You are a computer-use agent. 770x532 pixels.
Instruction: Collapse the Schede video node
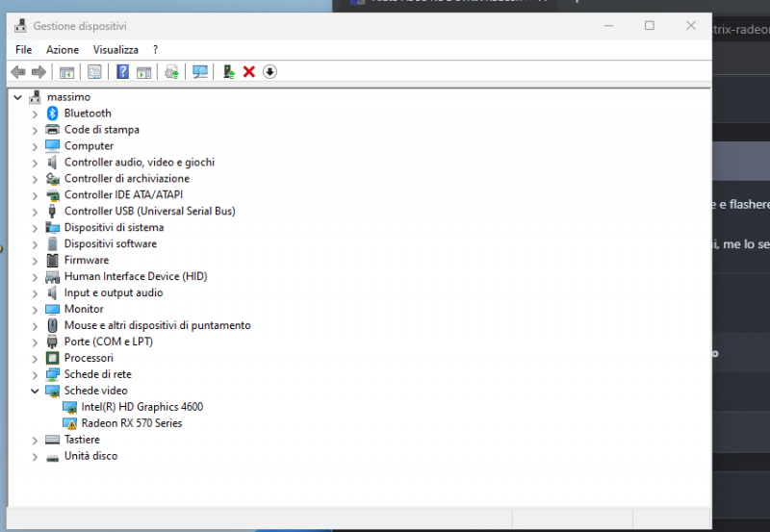(x=35, y=392)
